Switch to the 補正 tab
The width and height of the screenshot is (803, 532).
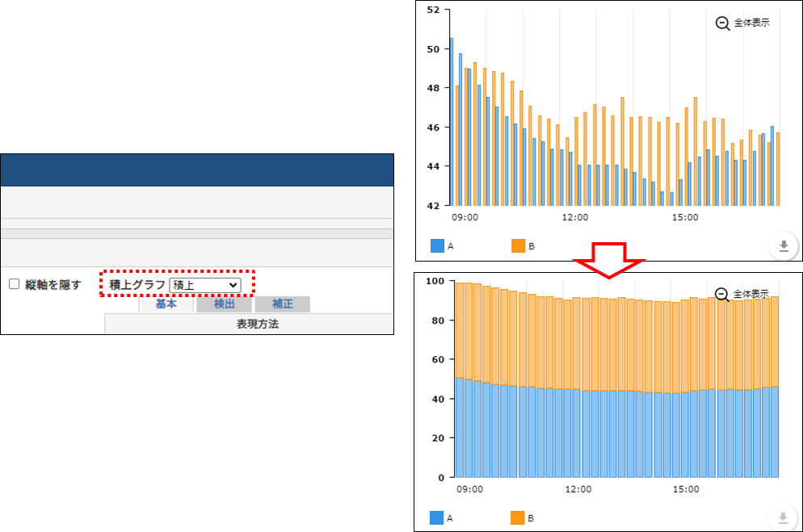pyautogui.click(x=283, y=304)
